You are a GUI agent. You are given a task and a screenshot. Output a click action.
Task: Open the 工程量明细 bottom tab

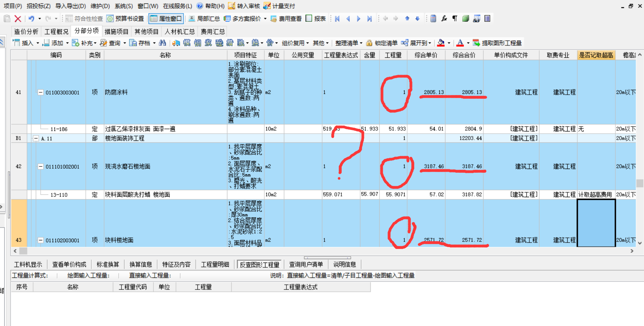pyautogui.click(x=215, y=264)
